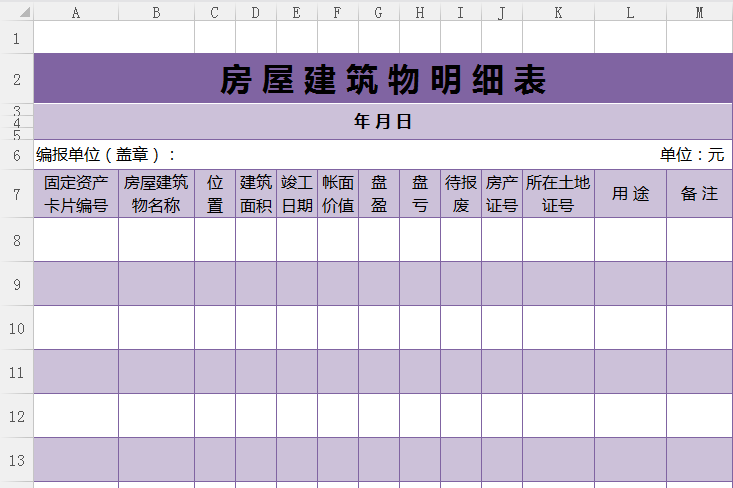Select row 10 header

pos(16,327)
